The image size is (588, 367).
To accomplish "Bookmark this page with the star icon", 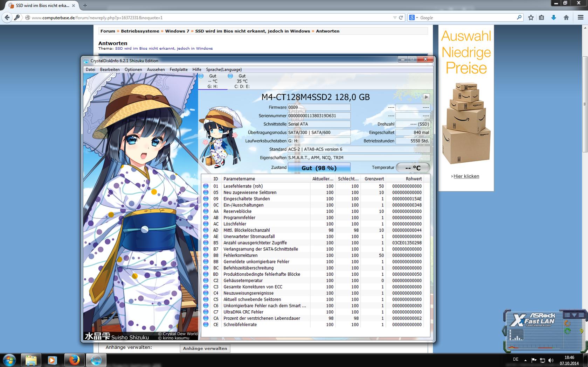I will (531, 17).
